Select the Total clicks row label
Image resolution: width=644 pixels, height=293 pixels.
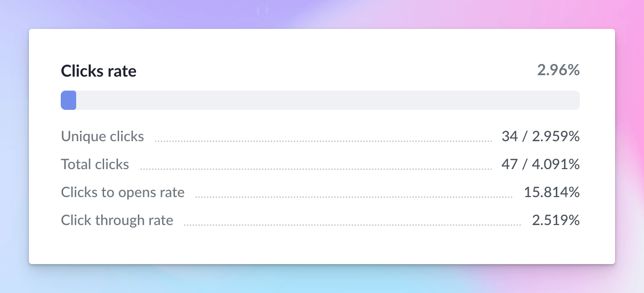point(95,164)
